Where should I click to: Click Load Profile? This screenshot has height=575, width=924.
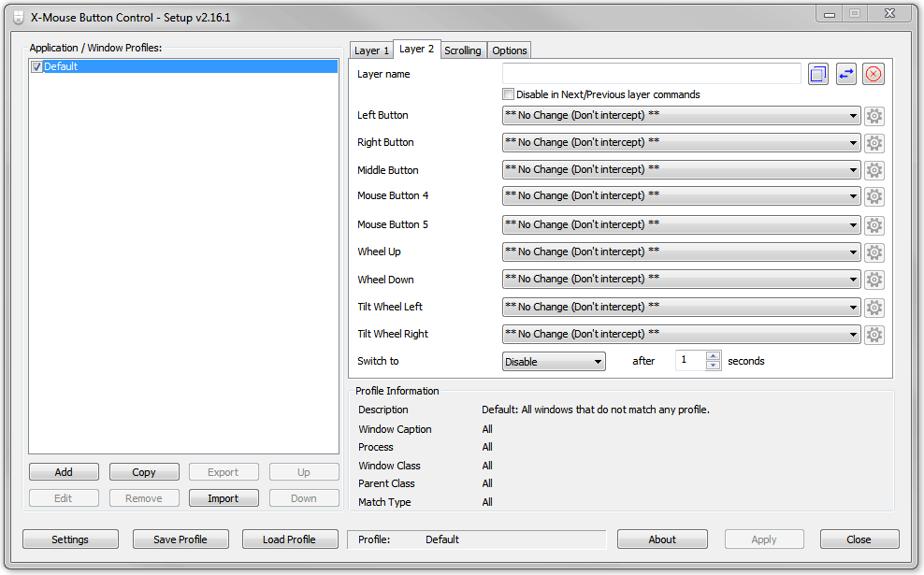289,539
